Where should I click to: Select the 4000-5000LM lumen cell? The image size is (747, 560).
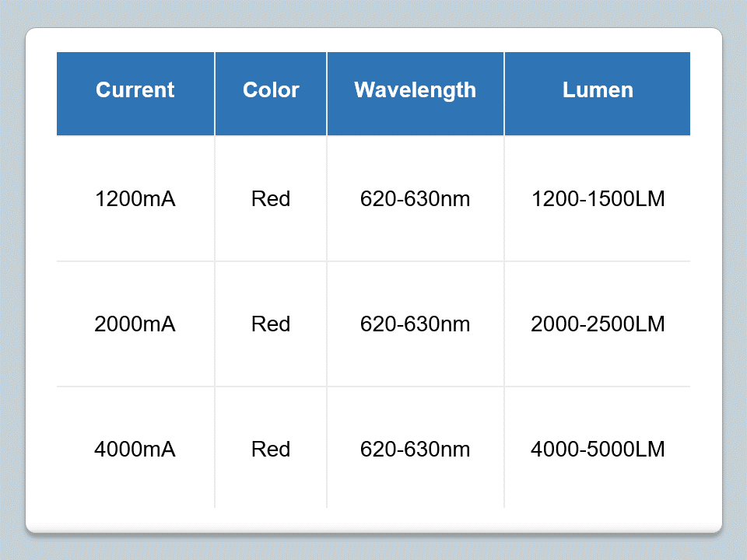598,450
